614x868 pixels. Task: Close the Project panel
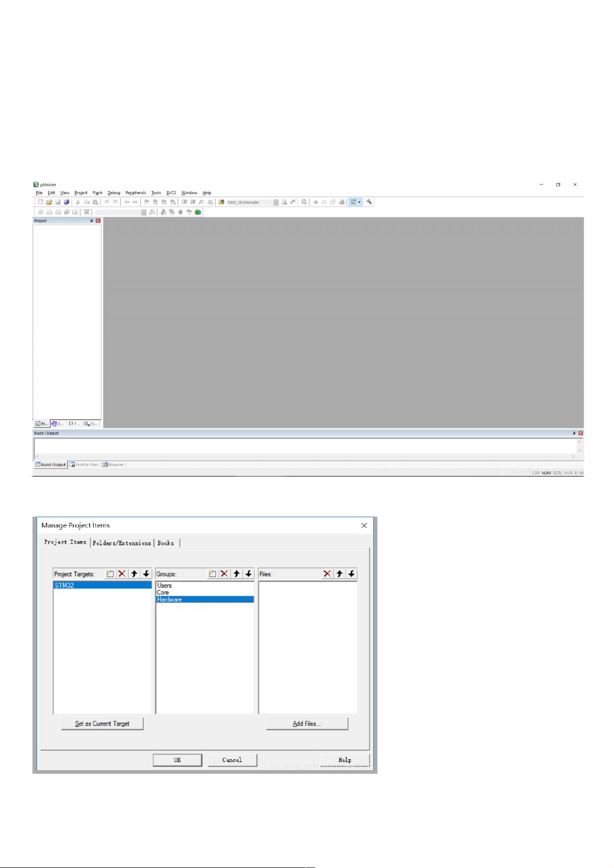pos(98,220)
